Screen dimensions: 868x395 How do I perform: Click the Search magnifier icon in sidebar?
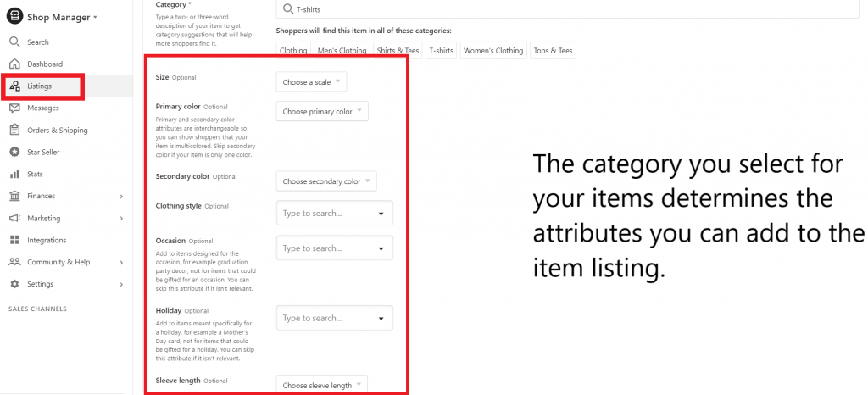pyautogui.click(x=14, y=42)
